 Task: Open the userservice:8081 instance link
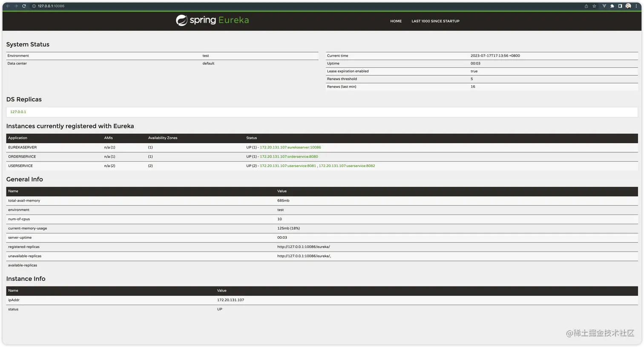click(x=288, y=166)
